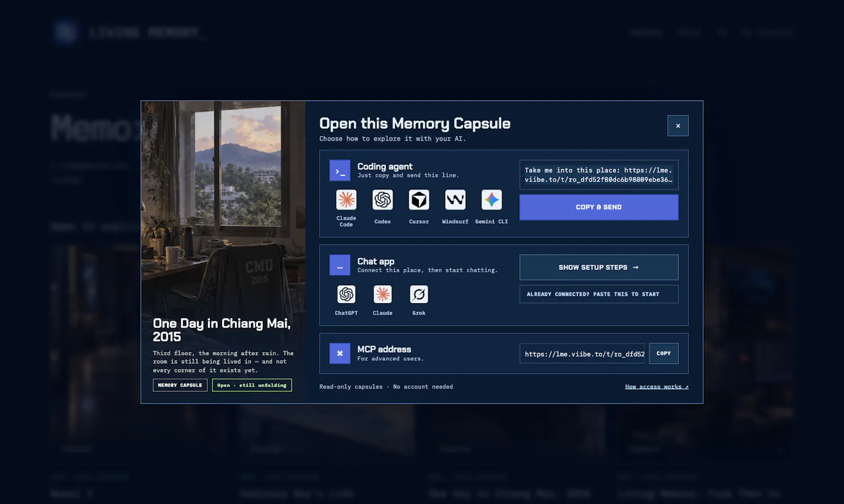Choose the Grok chat app icon

pyautogui.click(x=419, y=294)
